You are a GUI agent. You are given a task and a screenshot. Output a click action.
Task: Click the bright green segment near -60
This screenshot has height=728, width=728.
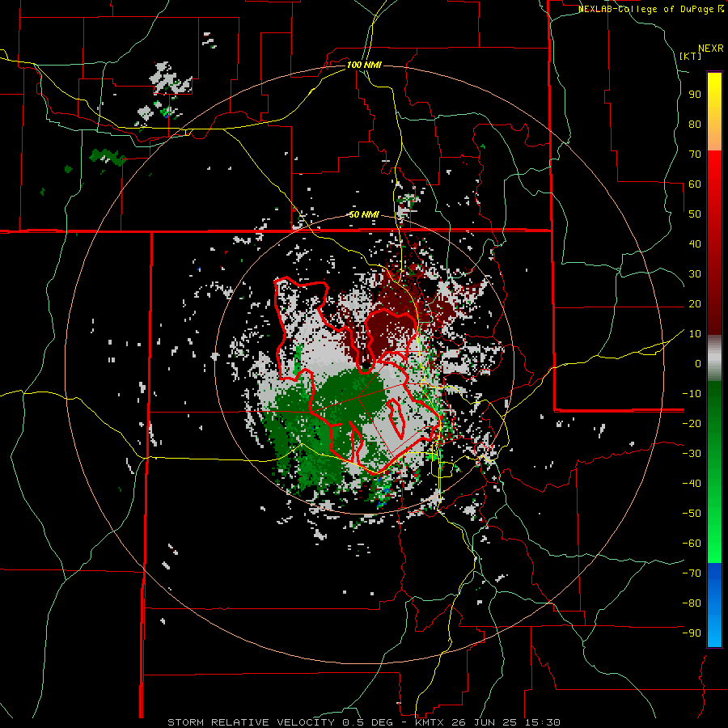714,544
